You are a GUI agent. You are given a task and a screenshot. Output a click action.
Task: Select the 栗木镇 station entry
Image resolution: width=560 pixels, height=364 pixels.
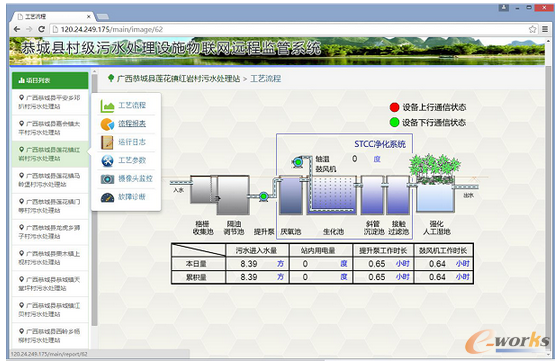(x=50, y=258)
